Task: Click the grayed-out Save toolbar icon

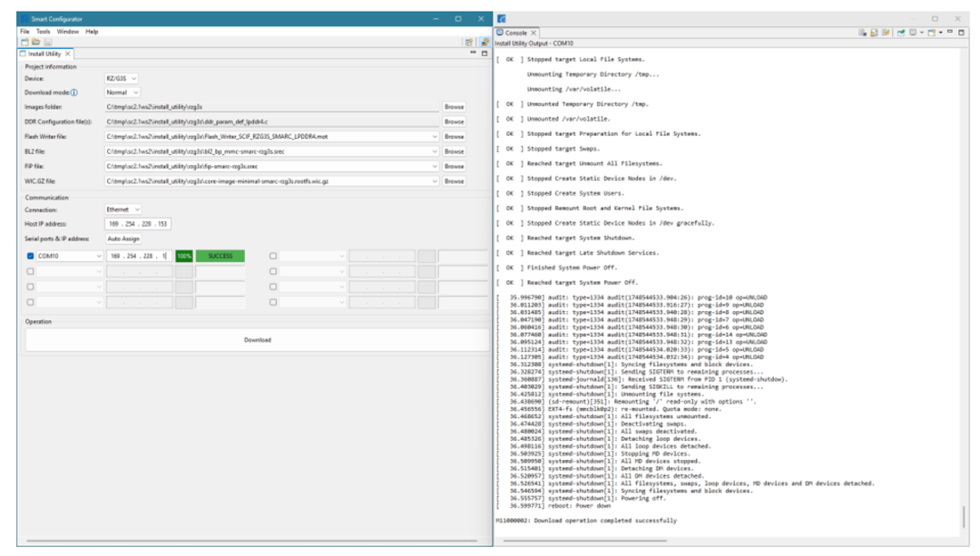Action: (x=47, y=42)
